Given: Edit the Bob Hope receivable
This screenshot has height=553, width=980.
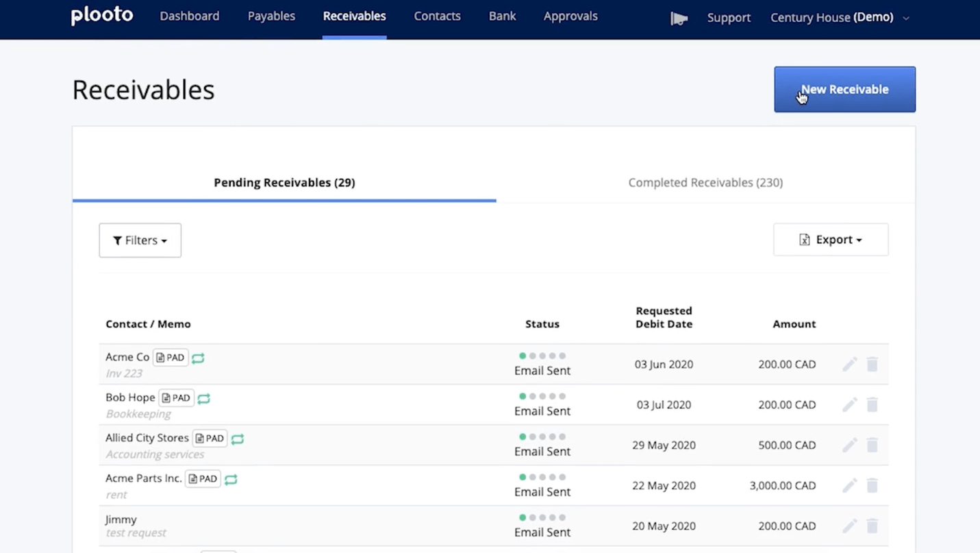Looking at the screenshot, I should (x=850, y=405).
